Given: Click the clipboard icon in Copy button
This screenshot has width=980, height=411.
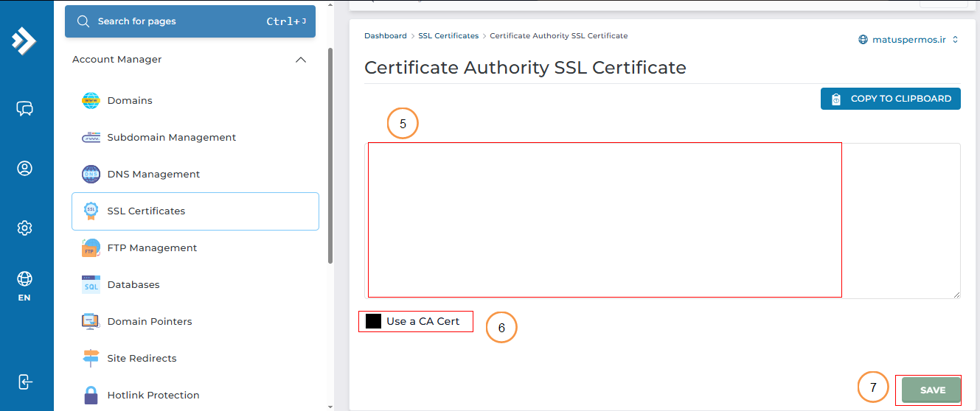Looking at the screenshot, I should [836, 99].
